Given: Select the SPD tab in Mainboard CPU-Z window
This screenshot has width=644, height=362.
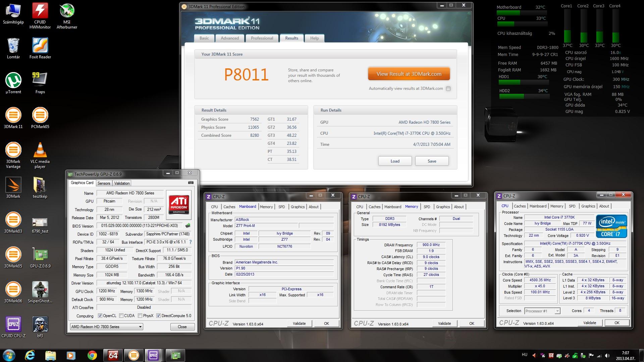Looking at the screenshot, I should click(281, 207).
